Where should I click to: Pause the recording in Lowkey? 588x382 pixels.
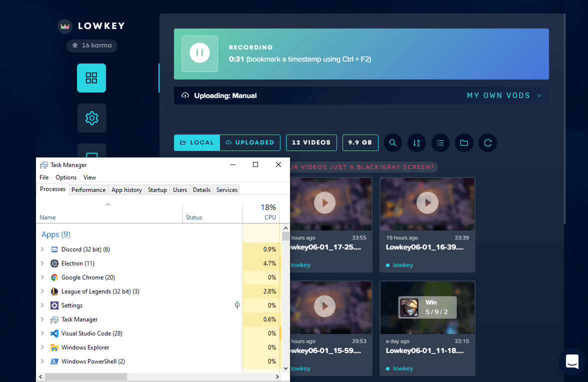199,53
